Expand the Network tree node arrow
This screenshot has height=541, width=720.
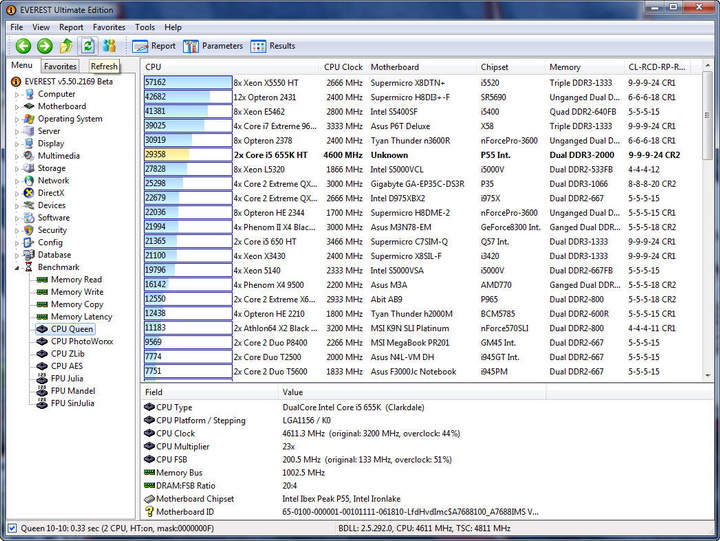click(17, 182)
